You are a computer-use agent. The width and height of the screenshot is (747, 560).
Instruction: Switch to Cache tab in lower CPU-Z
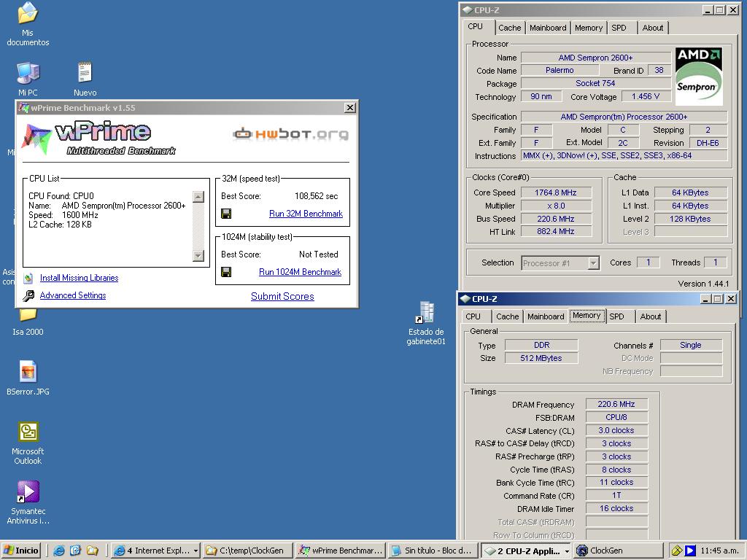point(508,316)
